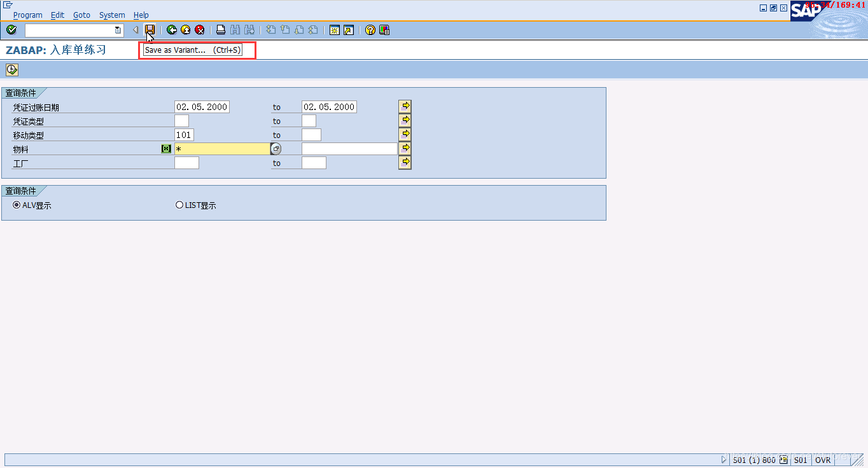Click the Save as Variant disk icon
Image resolution: width=868 pixels, height=468 pixels.
click(x=150, y=30)
